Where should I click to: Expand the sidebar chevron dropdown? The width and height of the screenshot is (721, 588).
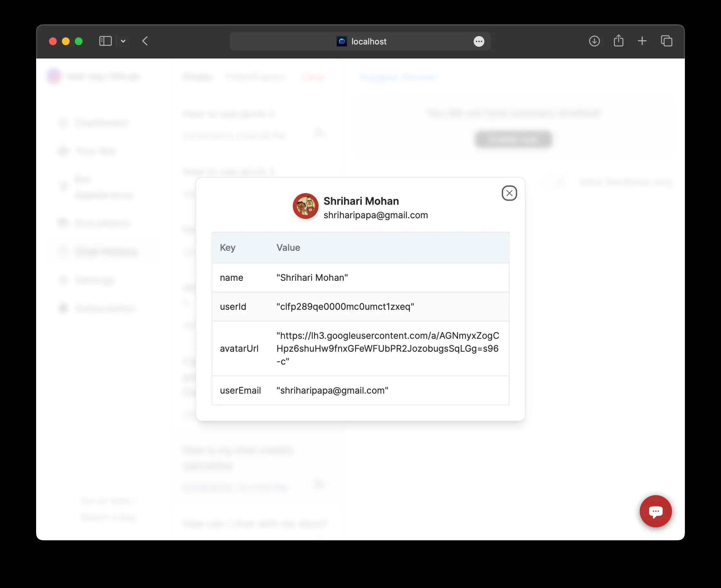pos(123,41)
